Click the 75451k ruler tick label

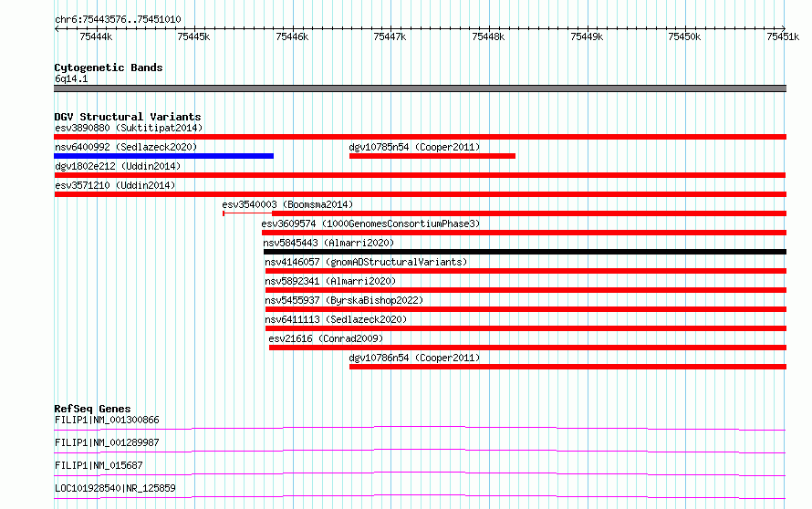(783, 36)
